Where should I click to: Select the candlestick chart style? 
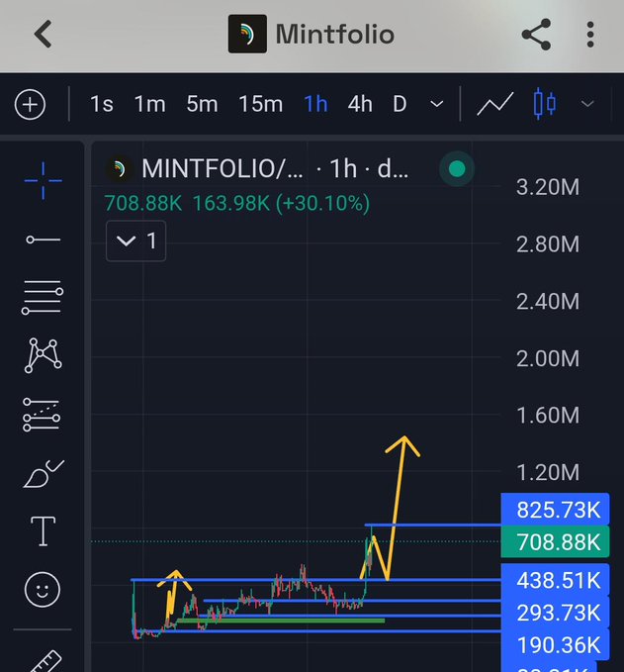[545, 104]
